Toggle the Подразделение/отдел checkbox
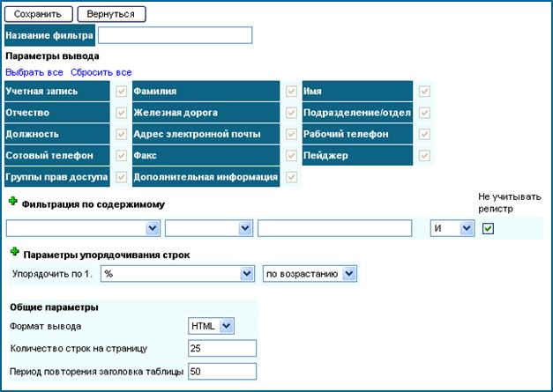This screenshot has height=392, width=553. pos(424,113)
